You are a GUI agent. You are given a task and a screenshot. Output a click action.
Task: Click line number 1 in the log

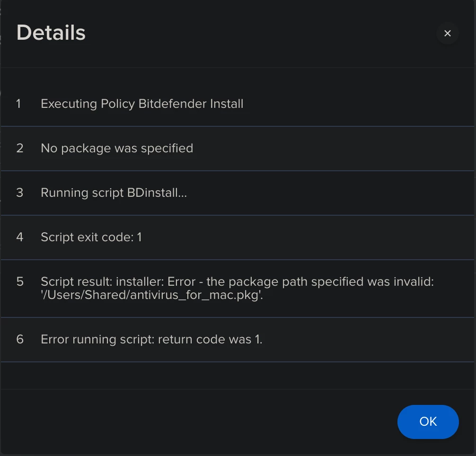18,104
